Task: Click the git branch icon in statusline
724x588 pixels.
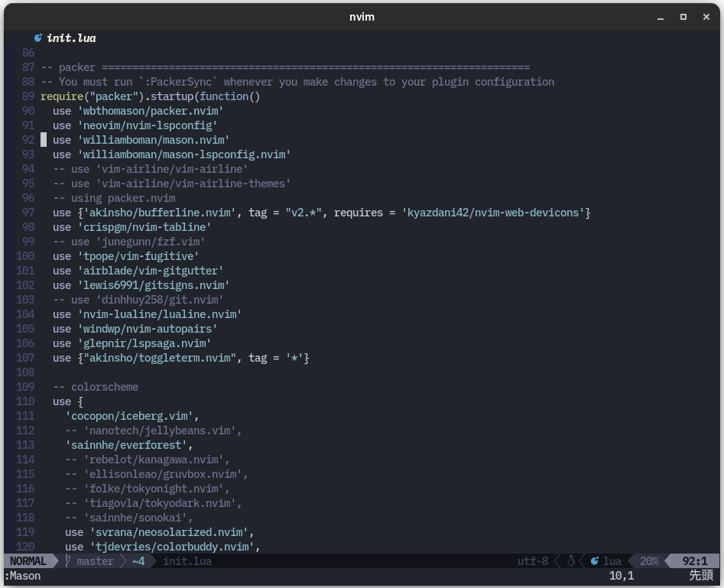Action: click(x=68, y=561)
